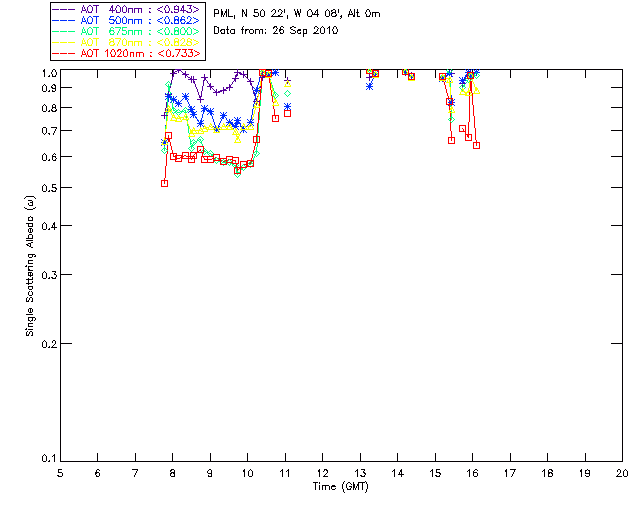This screenshot has width=640, height=512.
Task: Click the AOT 1020nm legend entry
Action: (126, 53)
